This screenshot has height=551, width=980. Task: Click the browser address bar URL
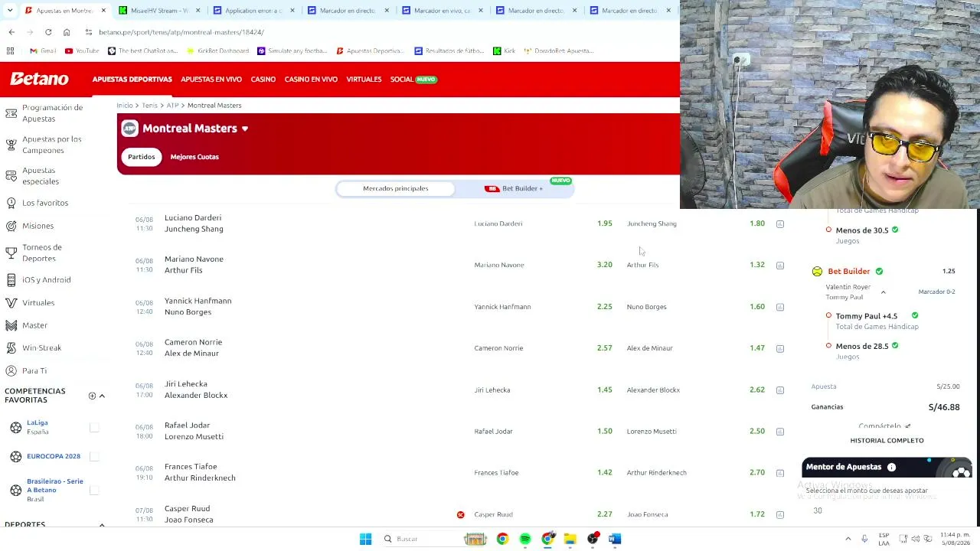click(181, 32)
